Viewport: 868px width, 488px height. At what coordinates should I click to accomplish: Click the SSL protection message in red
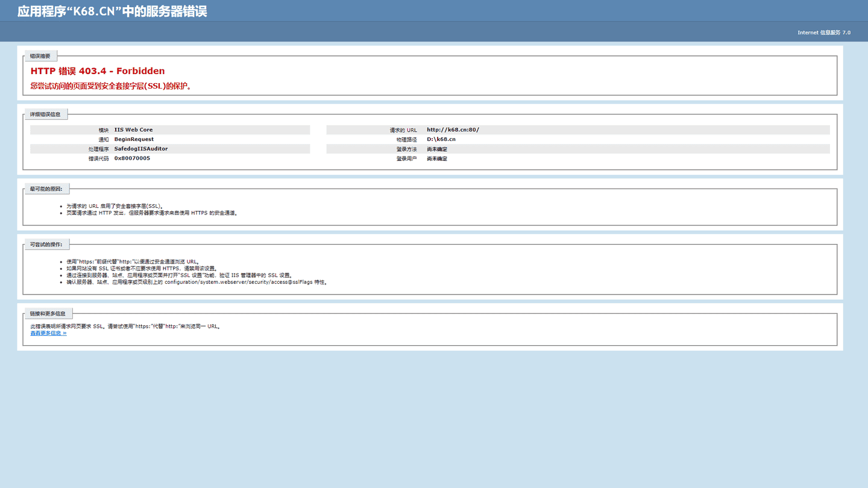coord(112,86)
